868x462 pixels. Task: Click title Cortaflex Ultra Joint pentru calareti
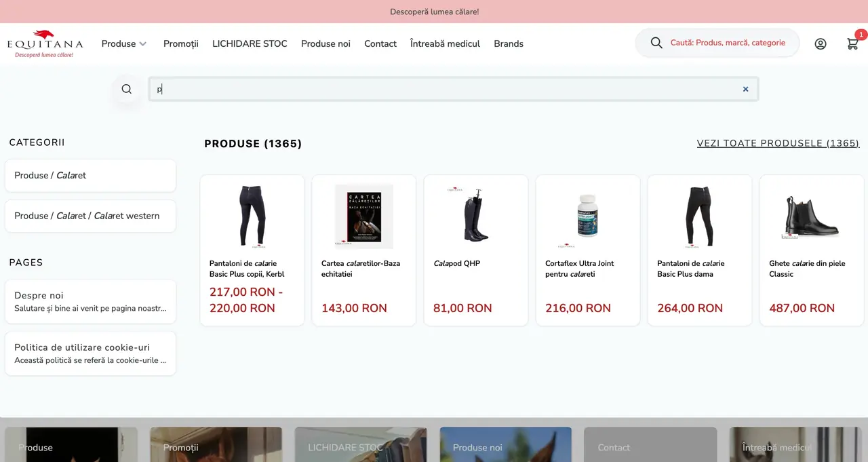pos(580,269)
